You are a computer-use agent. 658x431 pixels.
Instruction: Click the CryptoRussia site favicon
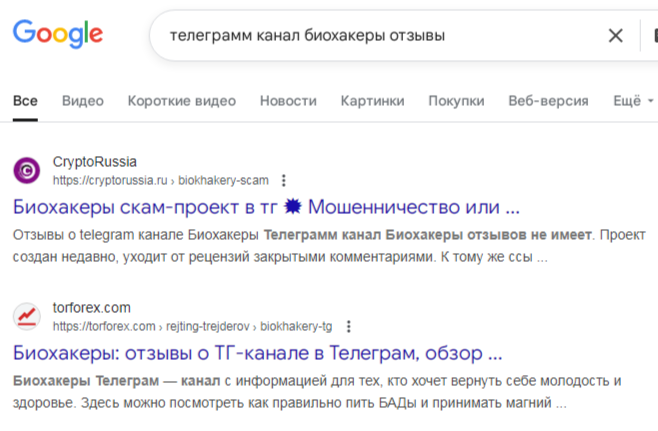27,170
